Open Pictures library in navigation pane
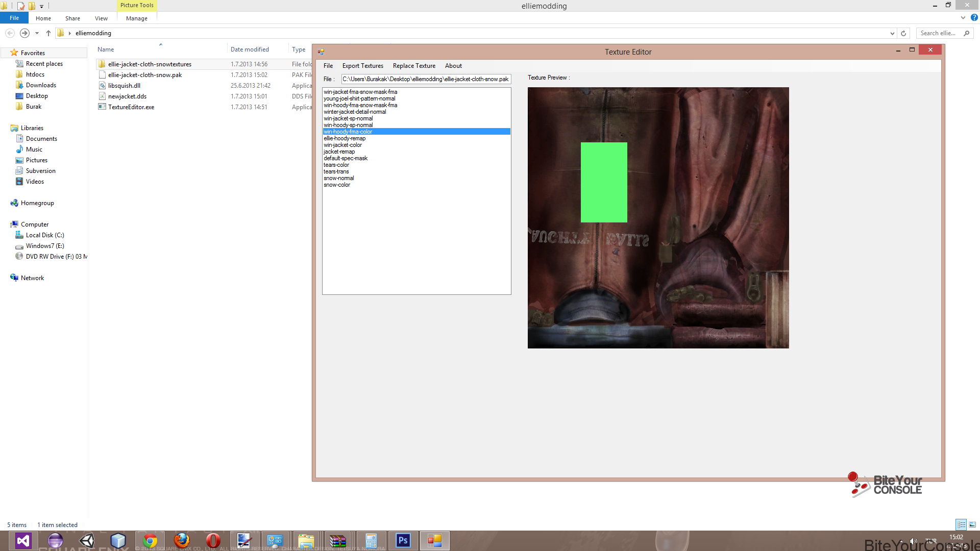 pyautogui.click(x=36, y=160)
